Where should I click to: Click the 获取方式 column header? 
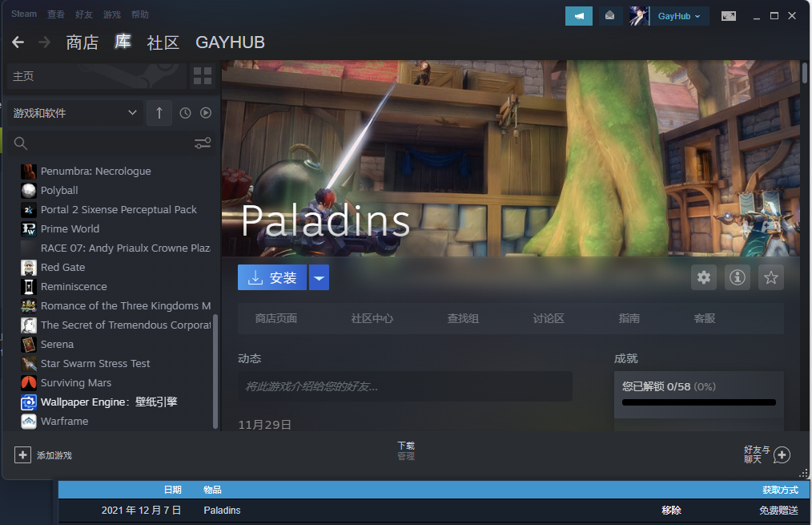(780, 490)
